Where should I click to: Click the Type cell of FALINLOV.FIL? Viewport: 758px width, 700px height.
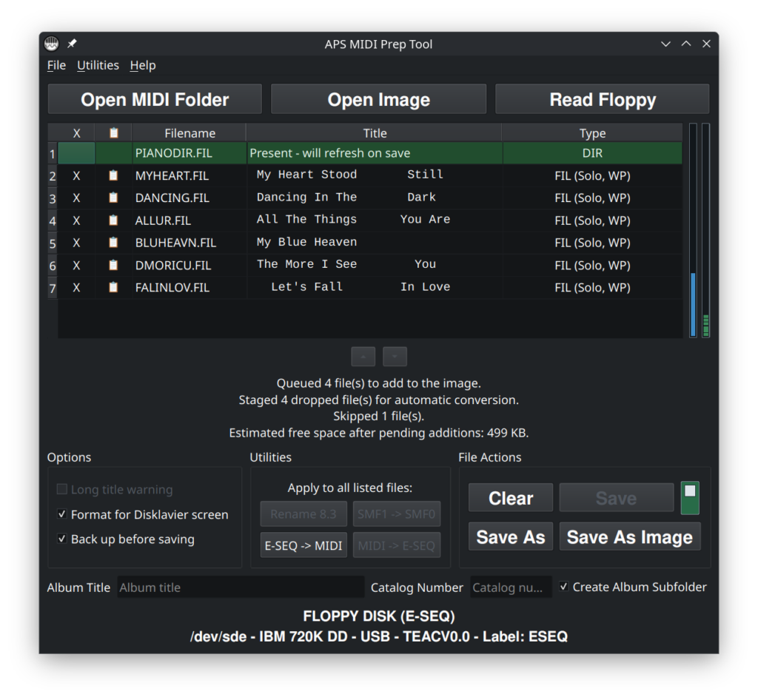pos(592,288)
